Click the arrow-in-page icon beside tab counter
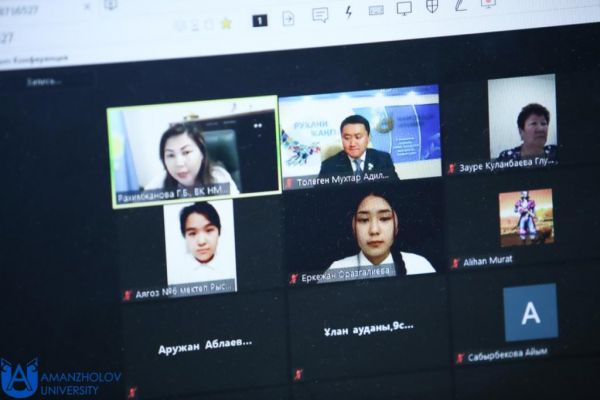The width and height of the screenshot is (600, 400). click(x=288, y=18)
